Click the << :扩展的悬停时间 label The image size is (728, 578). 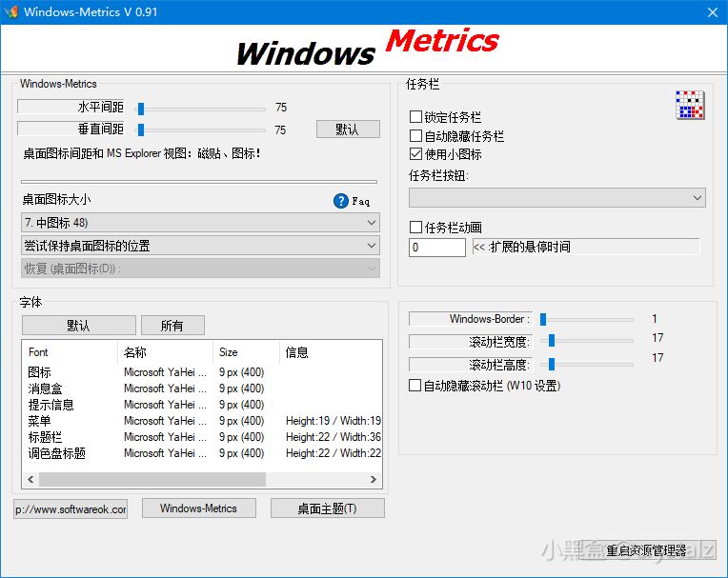tap(585, 247)
